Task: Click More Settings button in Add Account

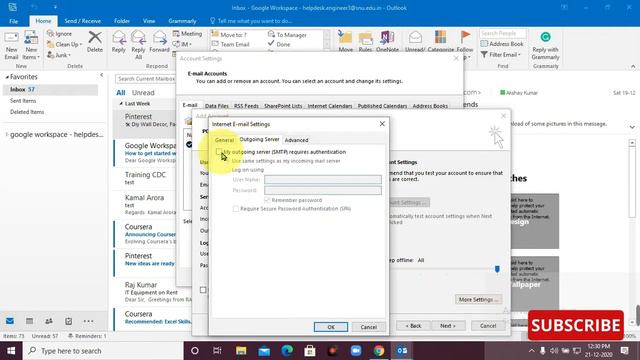Action: [x=478, y=299]
